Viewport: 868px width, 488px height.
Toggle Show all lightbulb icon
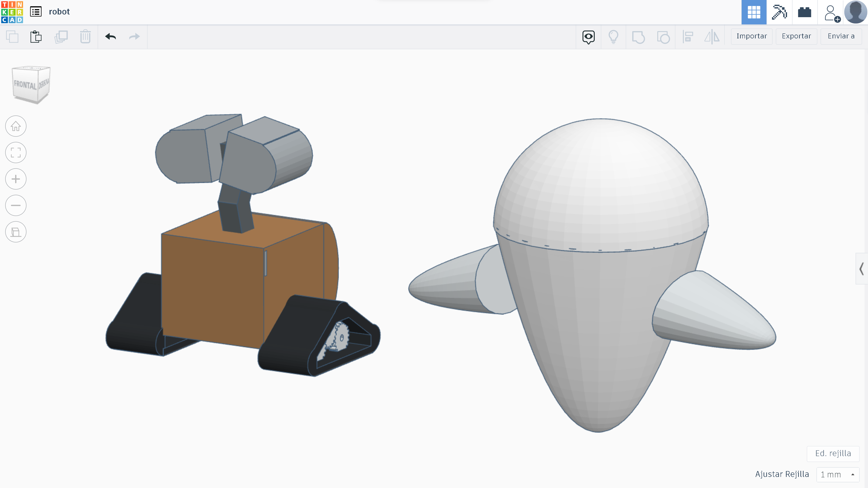pyautogui.click(x=613, y=37)
